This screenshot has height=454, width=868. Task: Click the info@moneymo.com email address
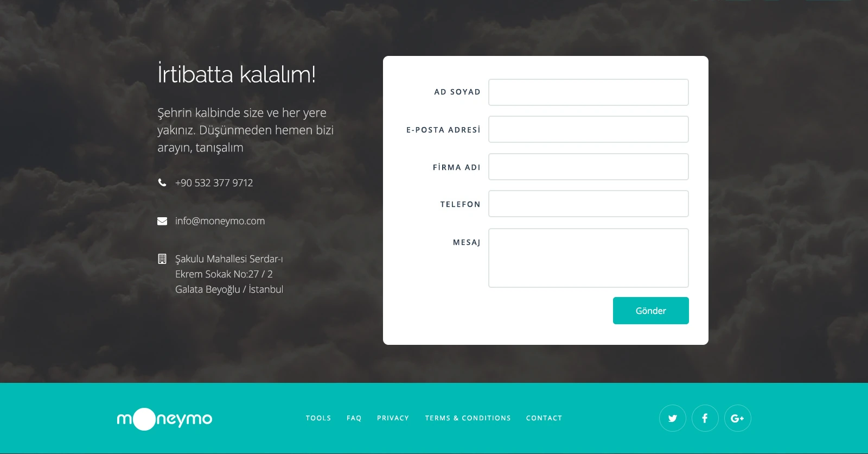tap(220, 221)
